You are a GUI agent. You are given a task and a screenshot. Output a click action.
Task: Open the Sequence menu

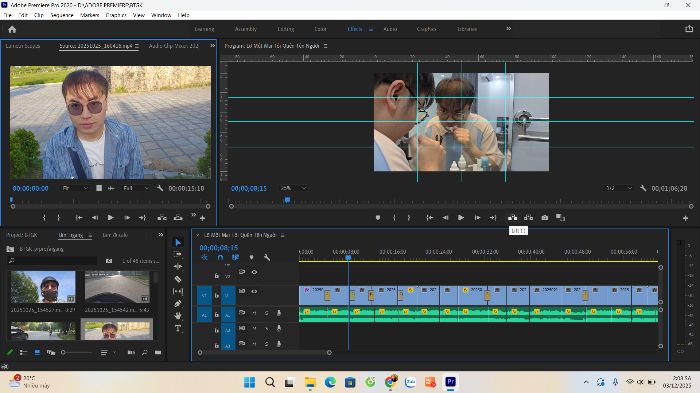click(x=62, y=15)
